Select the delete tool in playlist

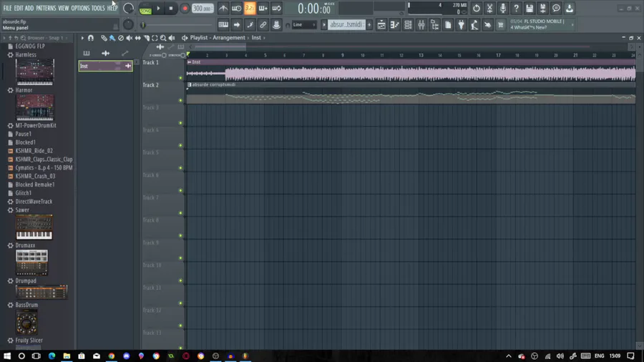121,38
